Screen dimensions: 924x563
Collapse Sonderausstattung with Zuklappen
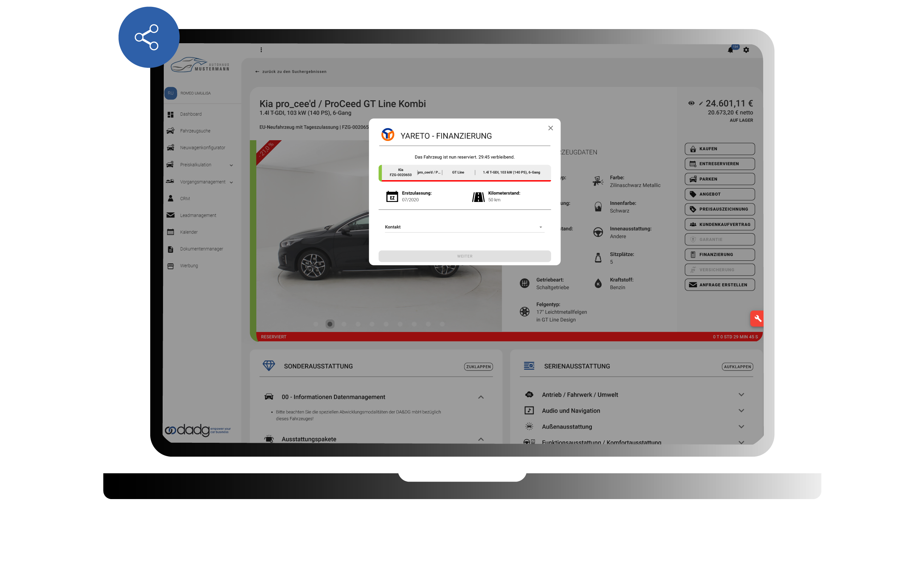pyautogui.click(x=479, y=367)
